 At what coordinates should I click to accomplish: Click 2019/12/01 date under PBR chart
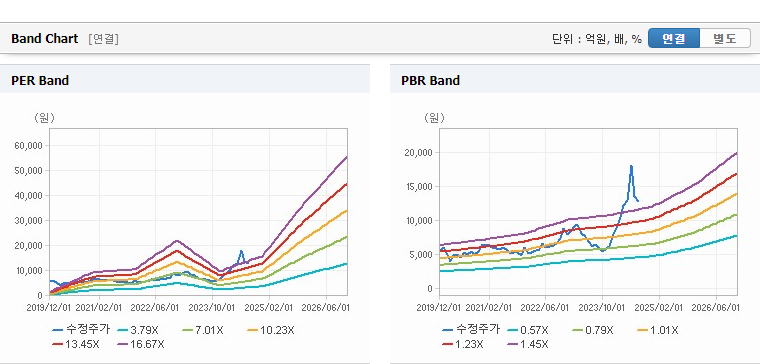click(439, 308)
